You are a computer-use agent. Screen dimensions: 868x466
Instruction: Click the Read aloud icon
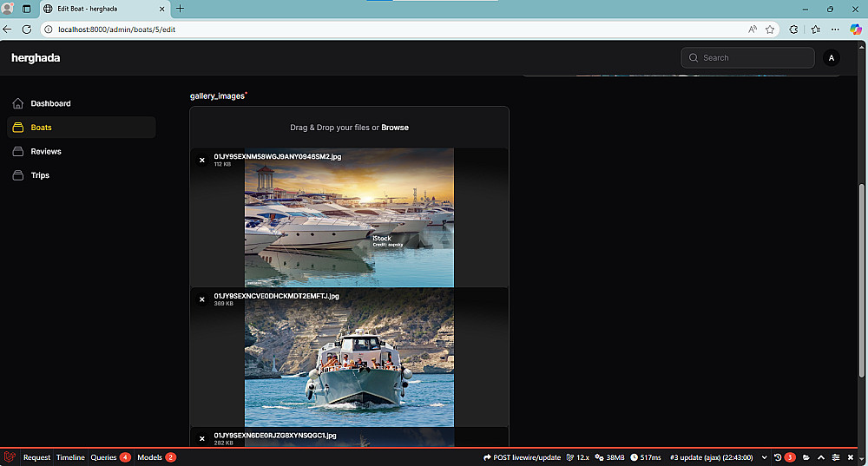753,30
